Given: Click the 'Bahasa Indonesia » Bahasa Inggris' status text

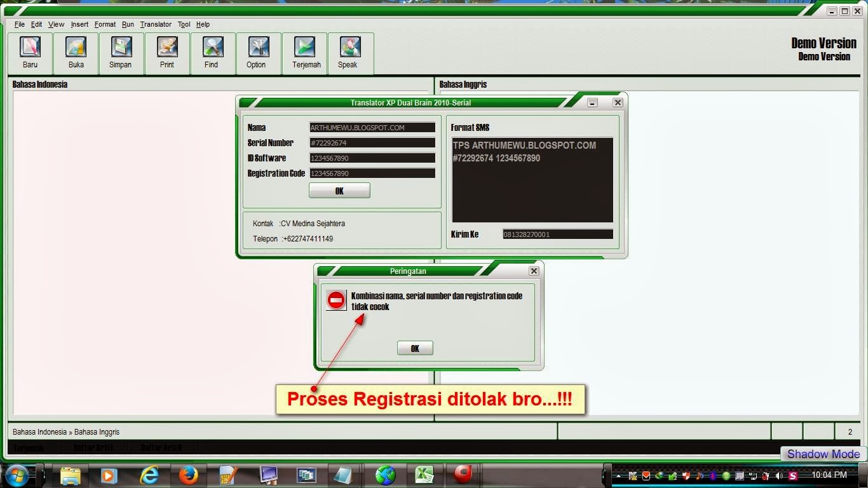Looking at the screenshot, I should coord(66,432).
